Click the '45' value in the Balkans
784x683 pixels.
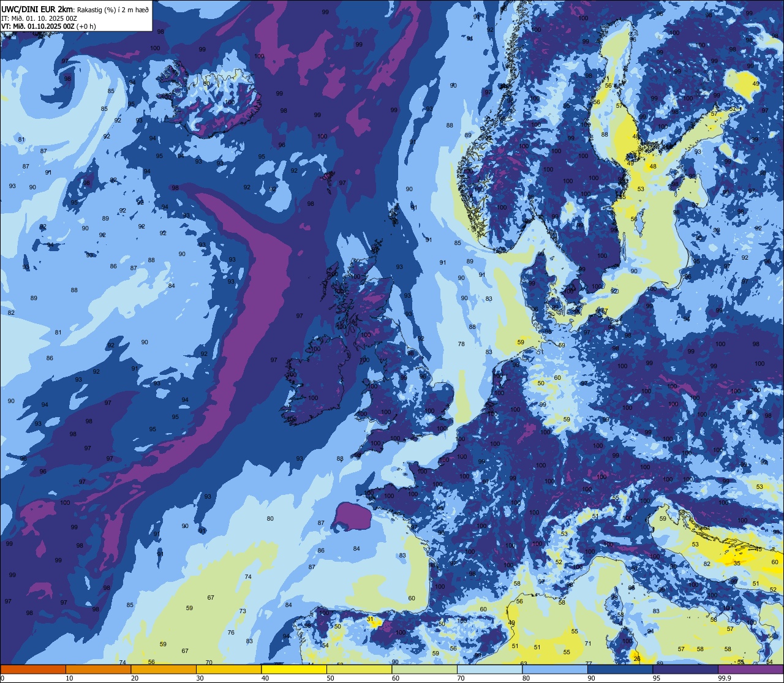(758, 549)
